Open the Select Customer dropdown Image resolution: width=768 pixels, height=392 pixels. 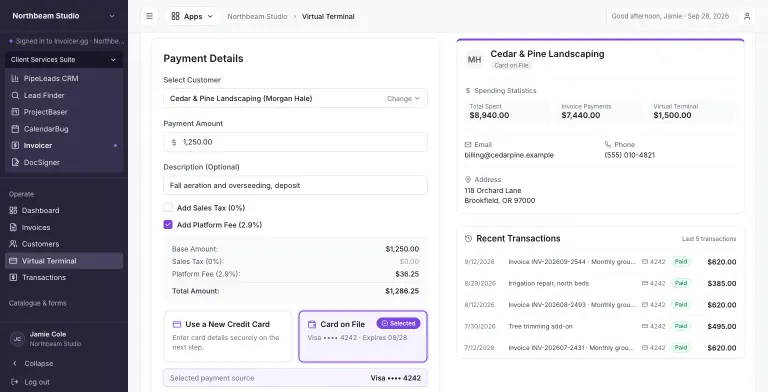pos(295,98)
